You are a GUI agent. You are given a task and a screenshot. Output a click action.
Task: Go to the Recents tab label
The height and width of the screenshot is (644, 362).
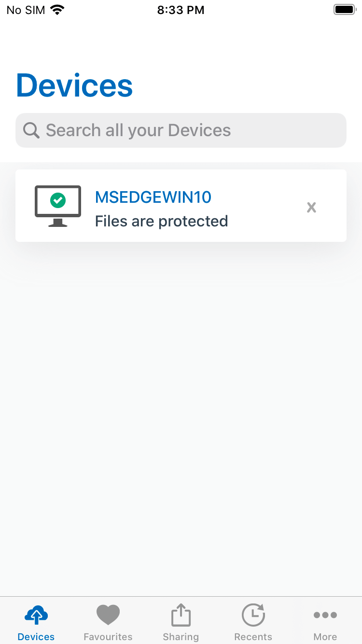click(x=253, y=637)
